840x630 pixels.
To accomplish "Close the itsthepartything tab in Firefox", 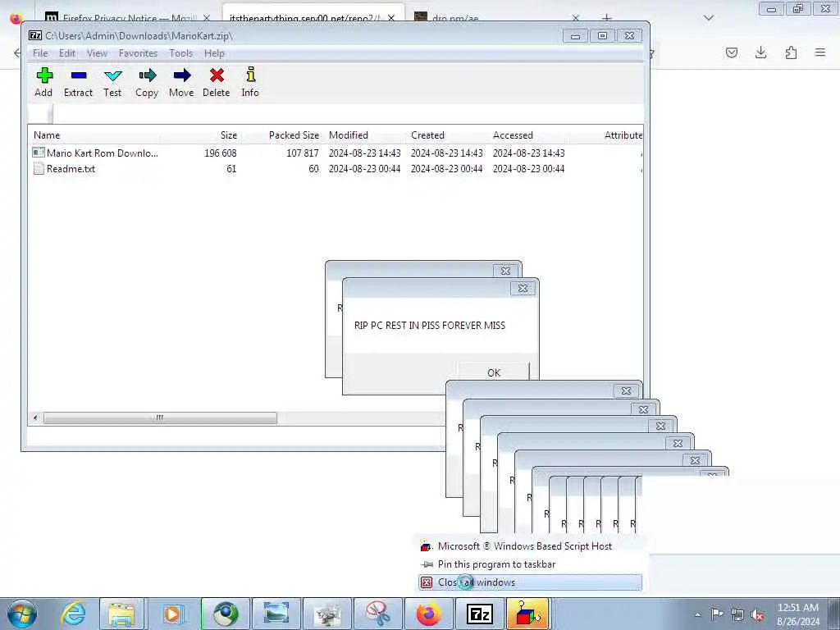I will pos(391,18).
